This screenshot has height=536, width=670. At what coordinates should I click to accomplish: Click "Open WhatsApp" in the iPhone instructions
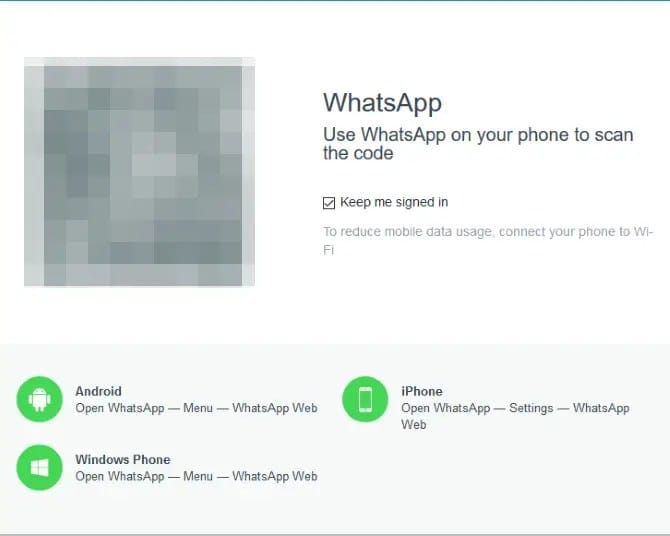pyautogui.click(x=446, y=408)
